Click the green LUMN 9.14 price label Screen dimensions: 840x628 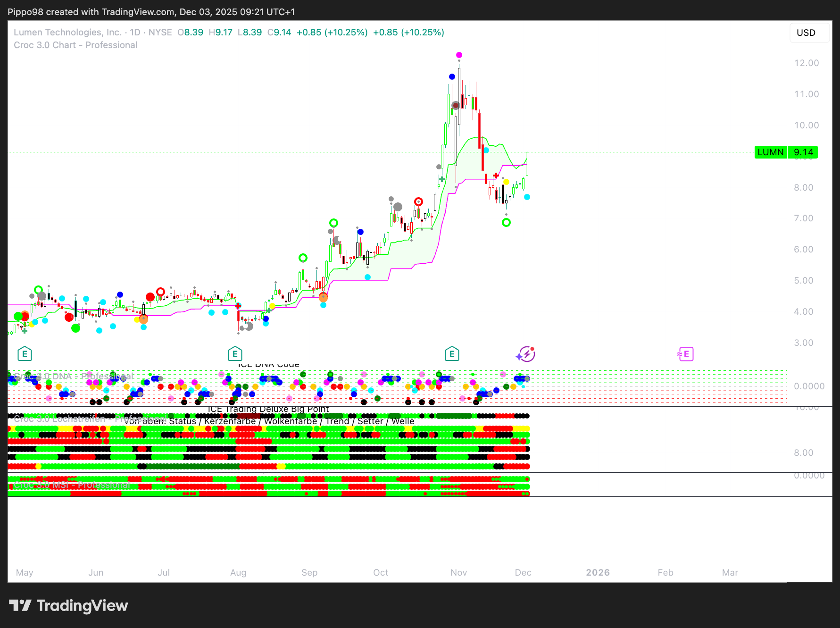pyautogui.click(x=786, y=152)
